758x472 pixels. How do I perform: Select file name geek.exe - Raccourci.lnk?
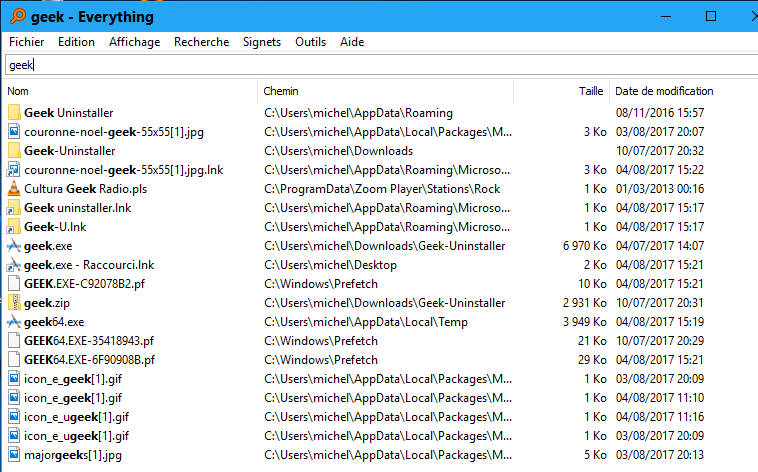pos(89,265)
